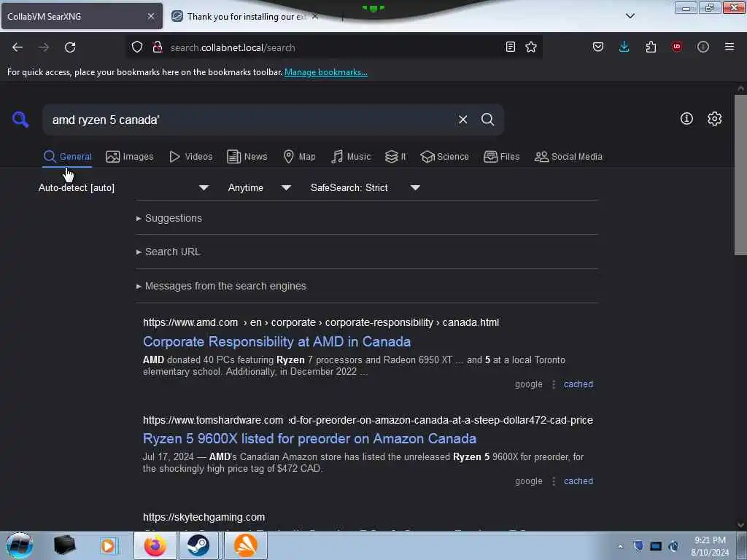Switch to the It search tab
The height and width of the screenshot is (560, 747).
[x=395, y=157]
